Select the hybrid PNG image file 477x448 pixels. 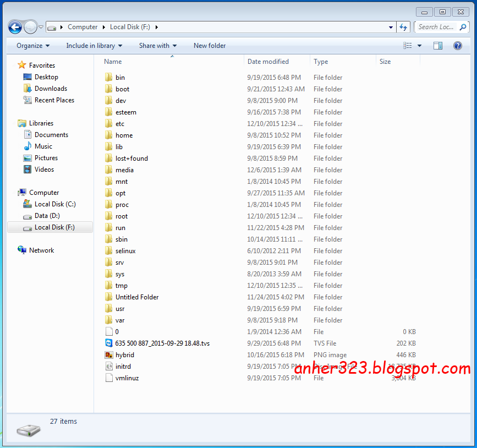click(125, 355)
